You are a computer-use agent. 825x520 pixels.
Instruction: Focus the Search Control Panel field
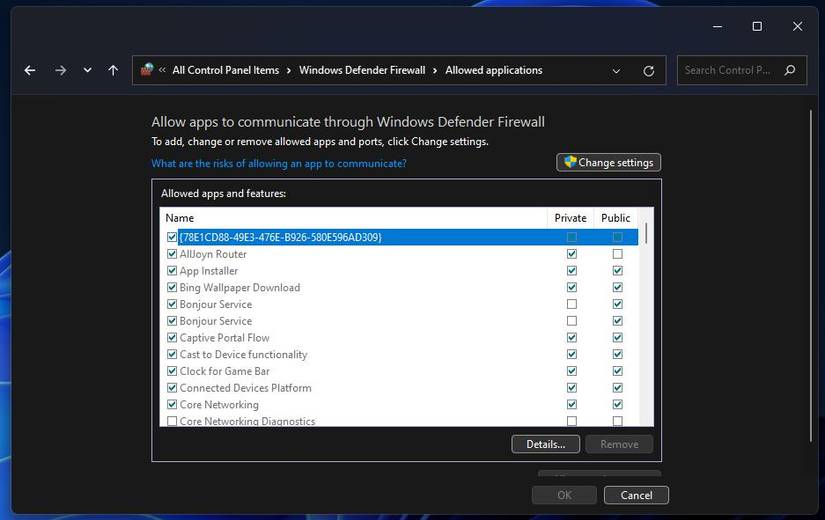point(742,70)
